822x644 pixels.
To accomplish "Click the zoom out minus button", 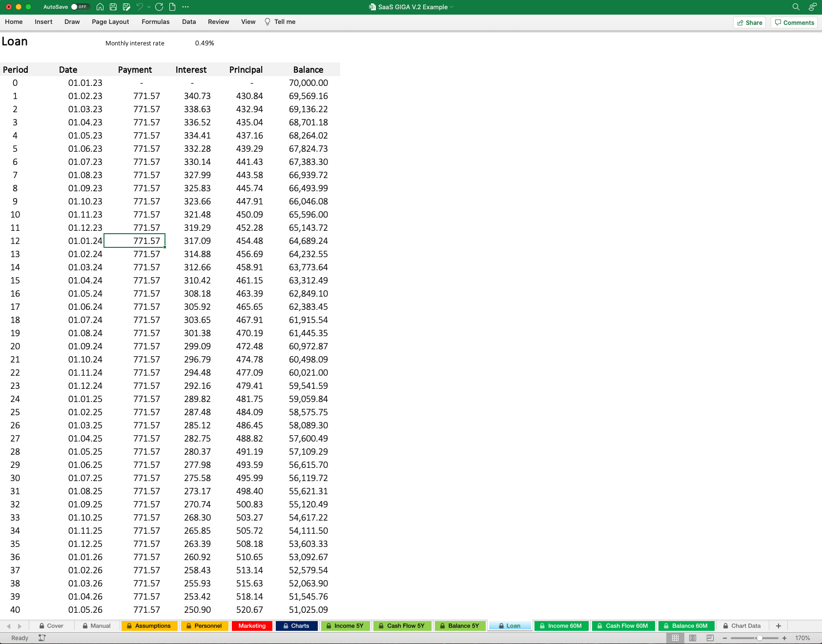I will point(725,638).
